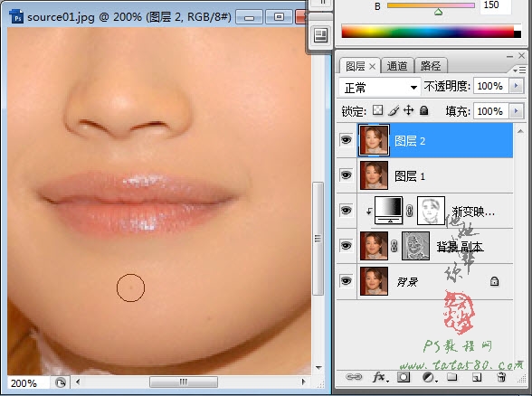Create a new layer group
This screenshot has height=396, width=532.
(452, 377)
